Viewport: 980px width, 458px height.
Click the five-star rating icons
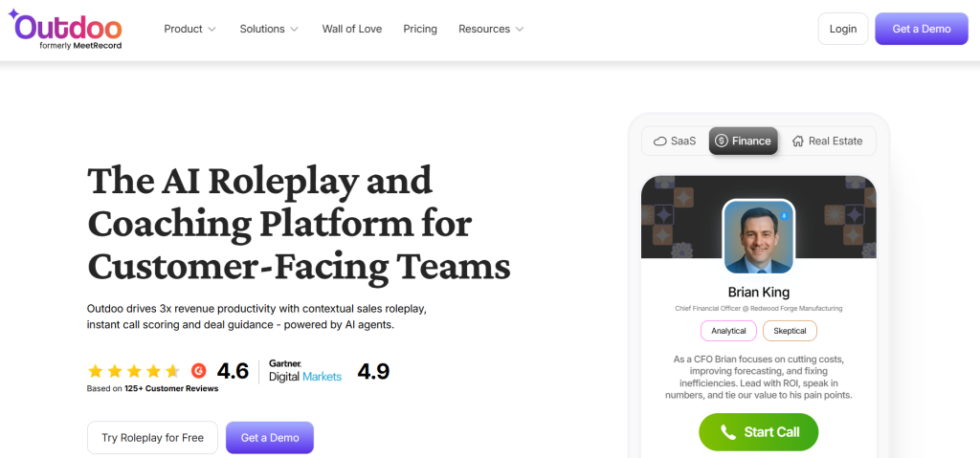pyautogui.click(x=134, y=371)
